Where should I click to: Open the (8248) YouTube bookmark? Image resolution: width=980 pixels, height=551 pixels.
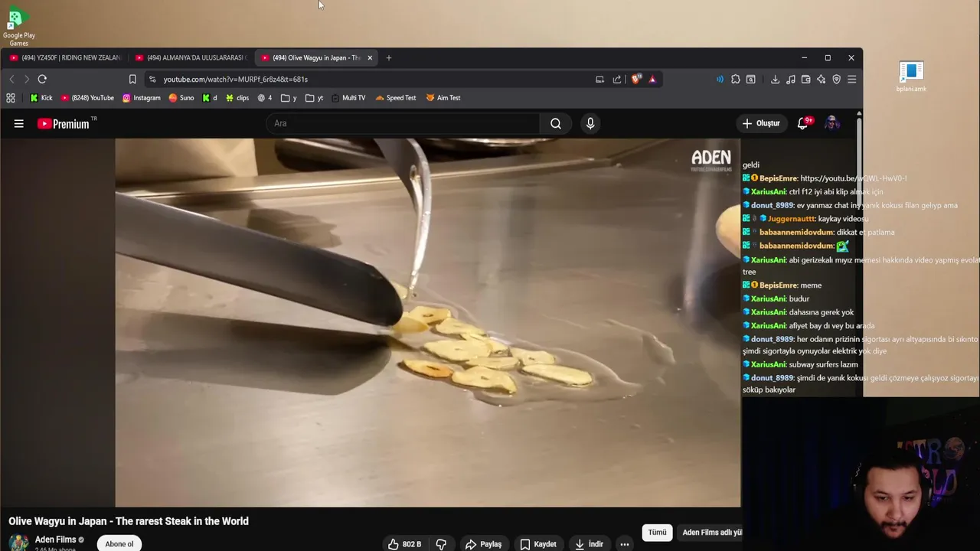(x=87, y=98)
